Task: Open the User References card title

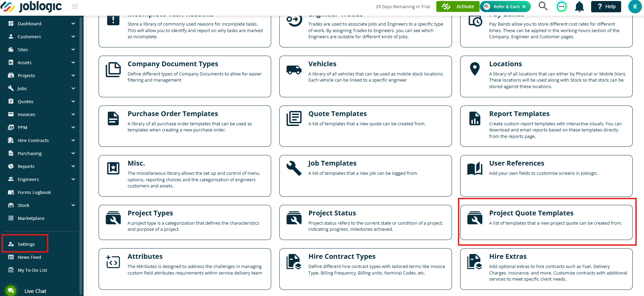Action: (517, 163)
